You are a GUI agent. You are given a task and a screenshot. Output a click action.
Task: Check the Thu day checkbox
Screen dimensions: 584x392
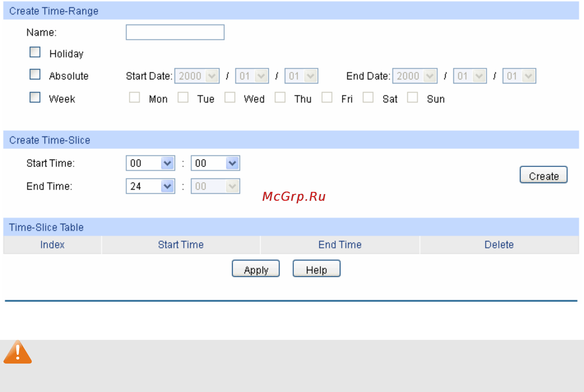(280, 97)
